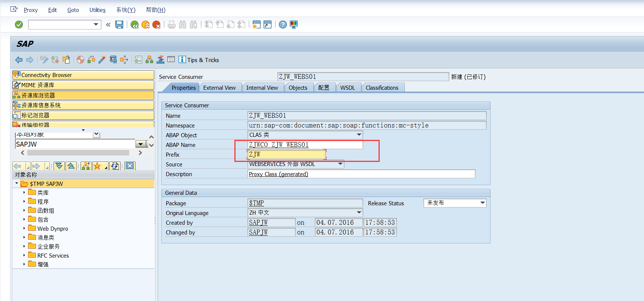
Task: Expand the 函数组 folder node
Action: [x=24, y=211]
